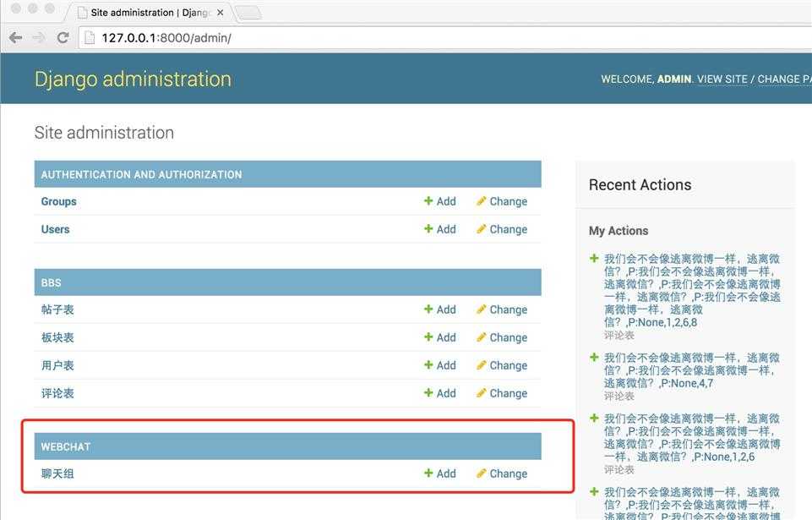
Task: Click Change in the Groups row
Action: tap(508, 202)
